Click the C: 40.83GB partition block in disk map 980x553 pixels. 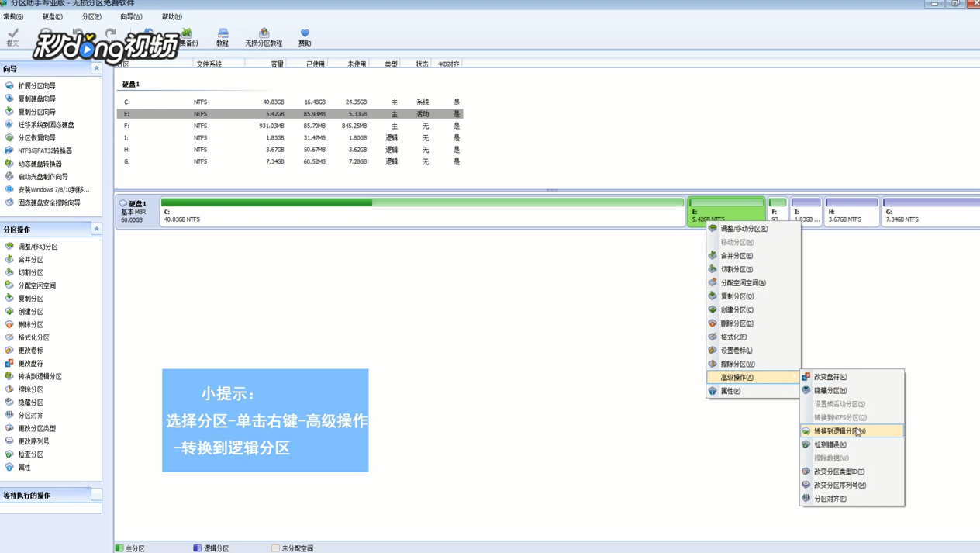[x=423, y=212]
